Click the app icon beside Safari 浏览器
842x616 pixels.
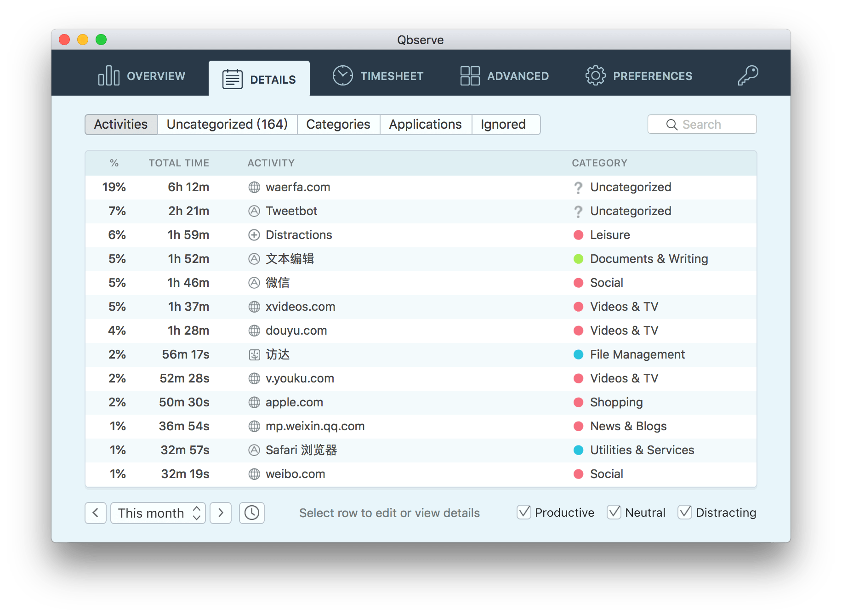point(254,451)
